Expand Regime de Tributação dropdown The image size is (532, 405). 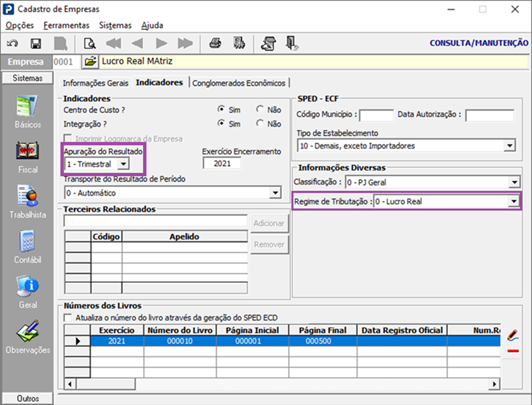point(514,202)
